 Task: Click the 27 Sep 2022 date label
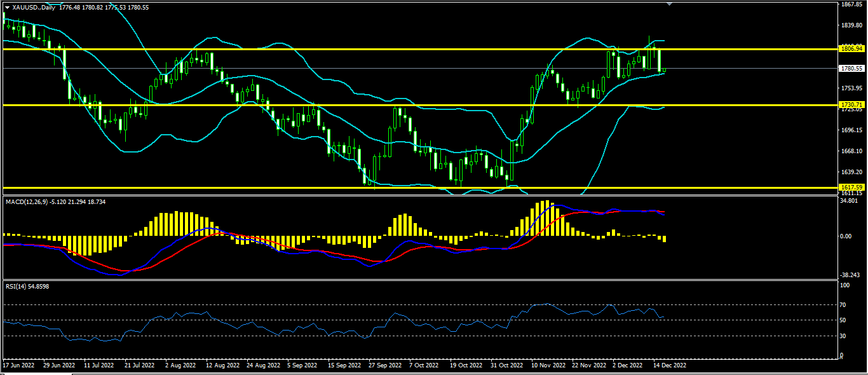coord(385,365)
